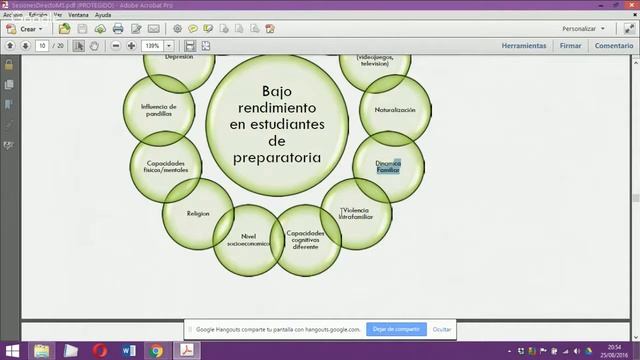The image size is (640, 360).
Task: Click the vertical scrollbar up arrow
Action: pos(636,62)
